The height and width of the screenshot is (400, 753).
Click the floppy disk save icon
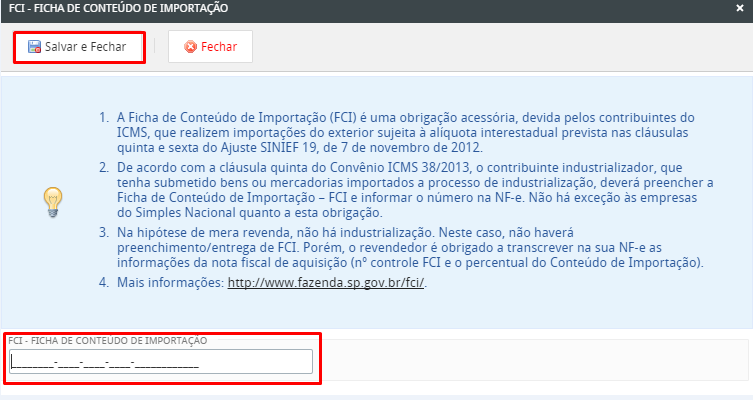(x=34, y=47)
